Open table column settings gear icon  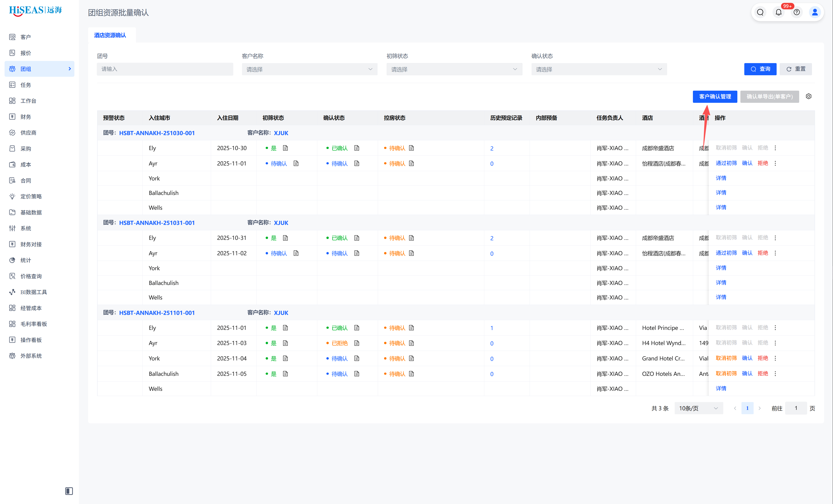click(x=808, y=96)
